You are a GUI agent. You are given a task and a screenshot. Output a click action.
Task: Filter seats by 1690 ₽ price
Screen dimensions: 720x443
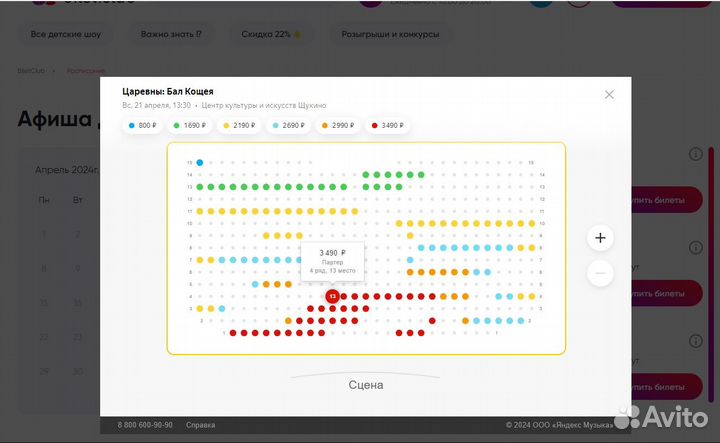tap(190, 126)
